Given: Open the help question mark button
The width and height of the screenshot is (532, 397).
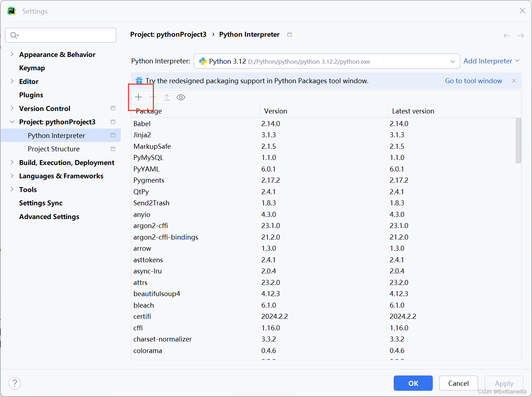Looking at the screenshot, I should coord(15,383).
